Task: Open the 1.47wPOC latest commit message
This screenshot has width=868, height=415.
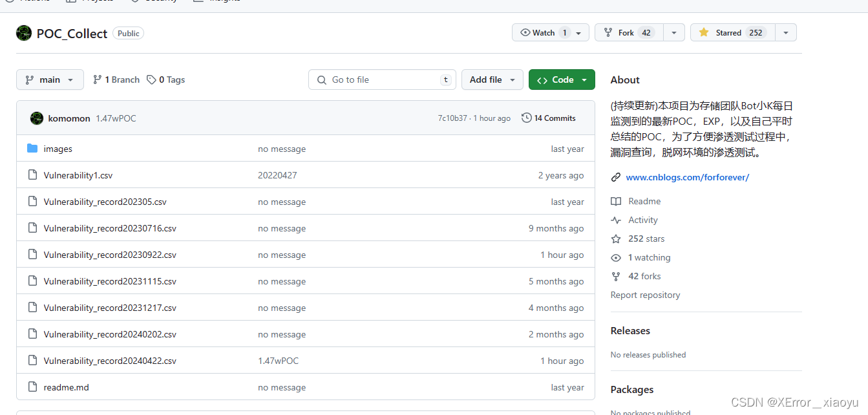Action: 116,118
